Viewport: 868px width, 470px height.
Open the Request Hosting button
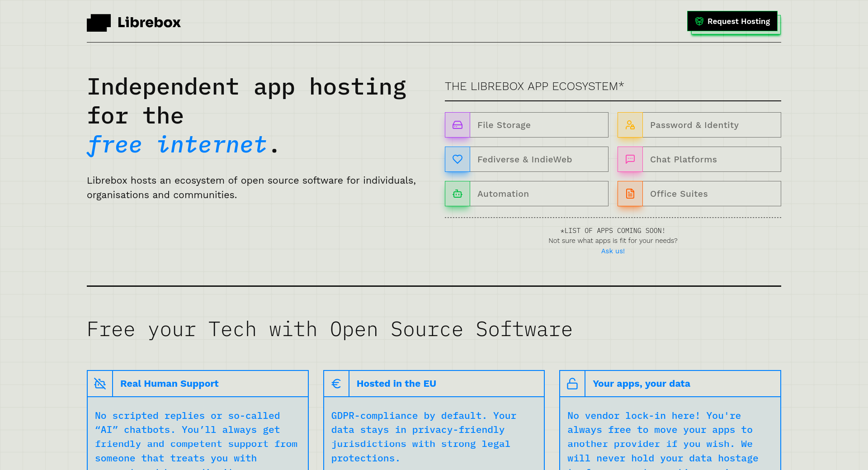pyautogui.click(x=732, y=21)
